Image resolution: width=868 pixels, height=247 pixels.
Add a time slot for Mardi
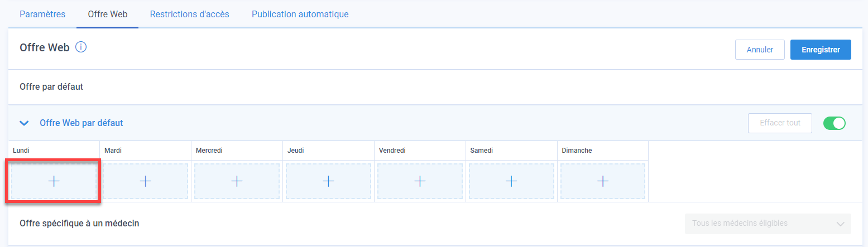[146, 181]
